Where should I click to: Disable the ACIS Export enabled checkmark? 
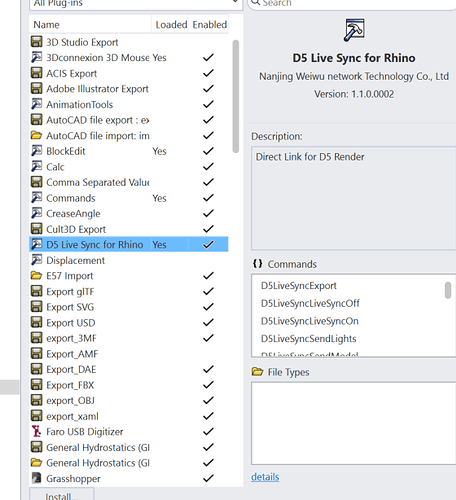pos(208,73)
